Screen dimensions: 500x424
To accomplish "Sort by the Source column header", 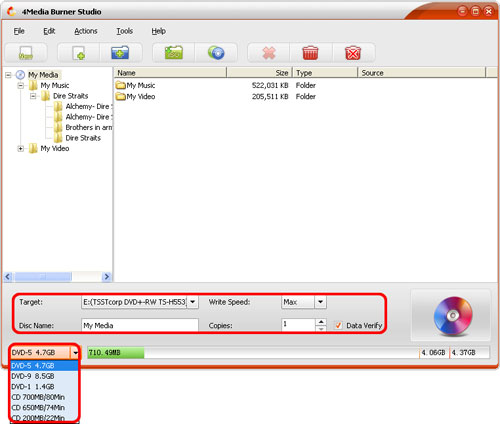I will [422, 73].
